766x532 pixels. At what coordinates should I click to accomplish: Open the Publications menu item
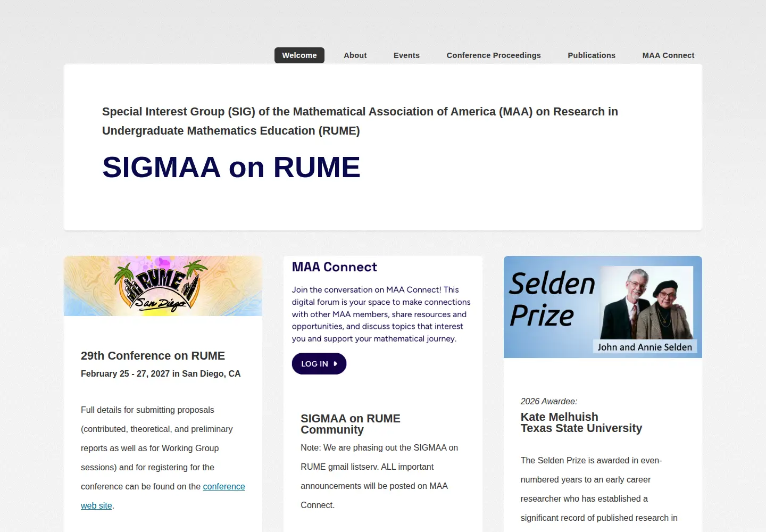[x=592, y=55]
